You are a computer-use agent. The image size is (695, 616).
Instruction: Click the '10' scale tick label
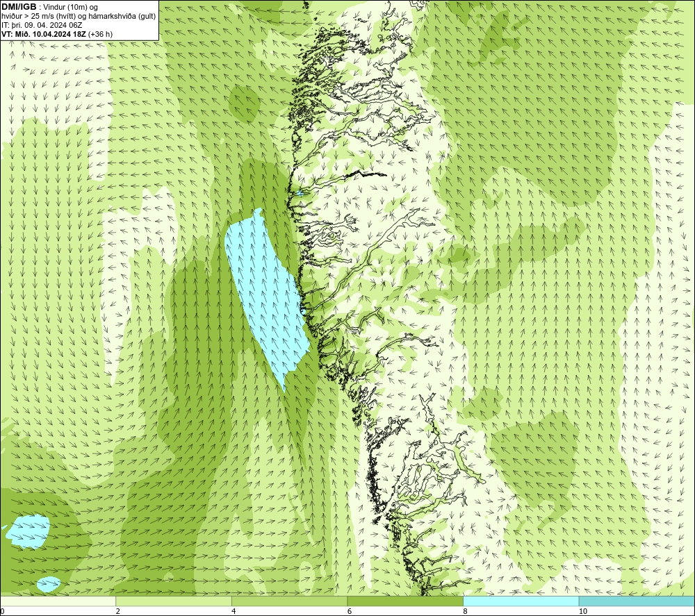pos(583,611)
